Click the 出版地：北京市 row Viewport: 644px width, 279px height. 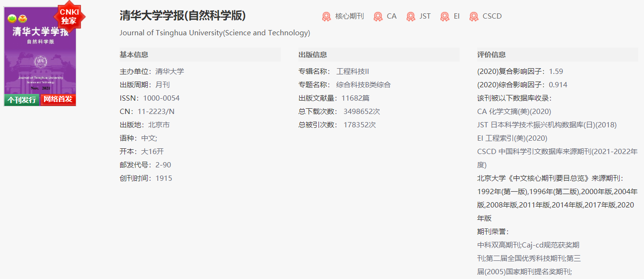(x=144, y=125)
